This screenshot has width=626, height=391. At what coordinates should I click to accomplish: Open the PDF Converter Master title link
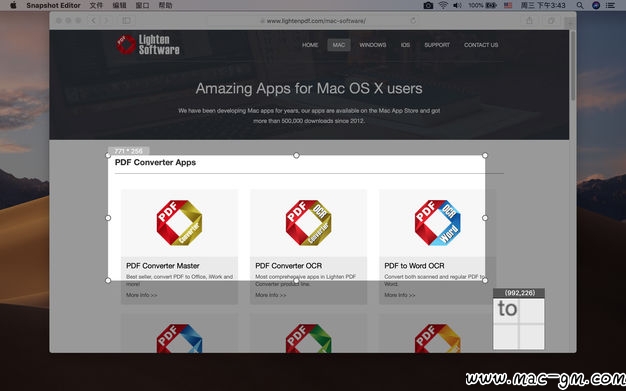(x=162, y=266)
